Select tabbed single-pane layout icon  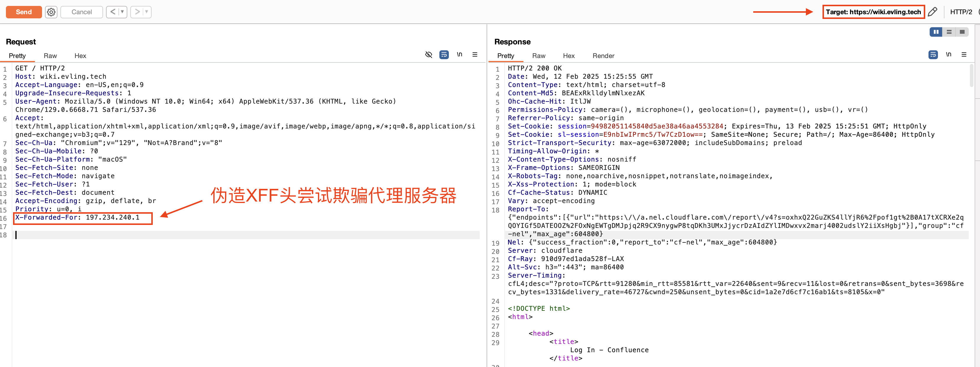tap(962, 32)
